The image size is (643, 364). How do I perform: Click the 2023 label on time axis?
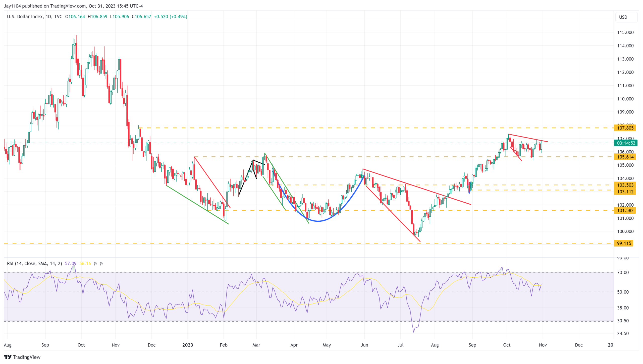pos(188,345)
